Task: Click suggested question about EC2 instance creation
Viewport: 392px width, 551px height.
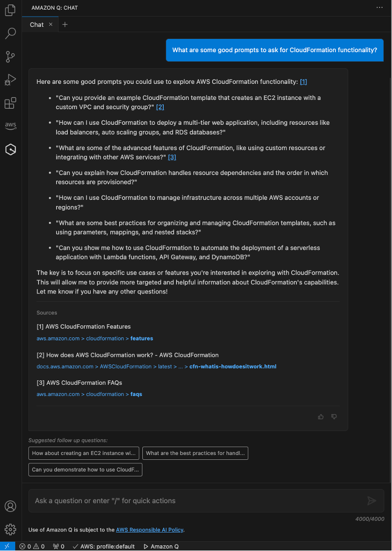Action: (83, 453)
